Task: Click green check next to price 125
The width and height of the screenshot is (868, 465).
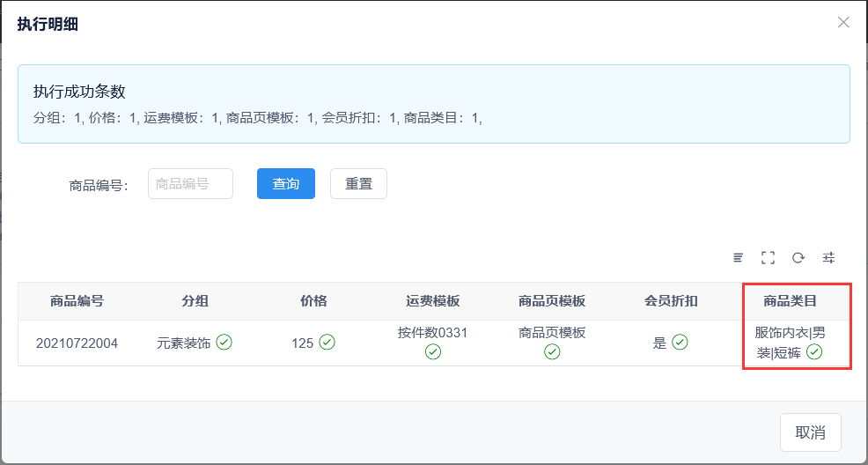Action: (327, 343)
